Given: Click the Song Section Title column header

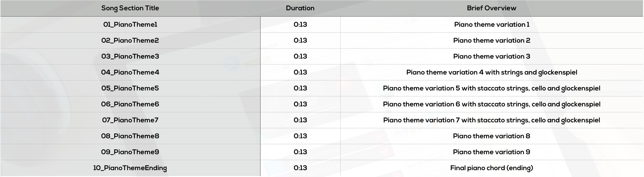Looking at the screenshot, I should click(x=130, y=8).
